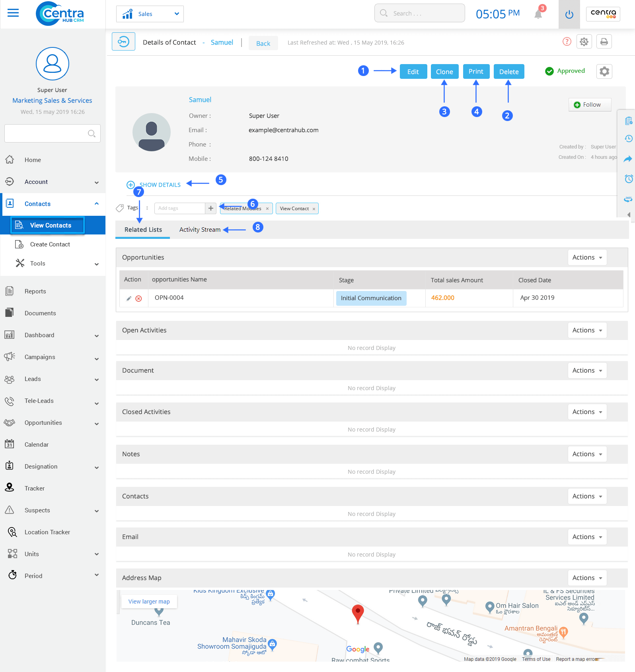Click the history clock icon in right panel

[x=629, y=139]
